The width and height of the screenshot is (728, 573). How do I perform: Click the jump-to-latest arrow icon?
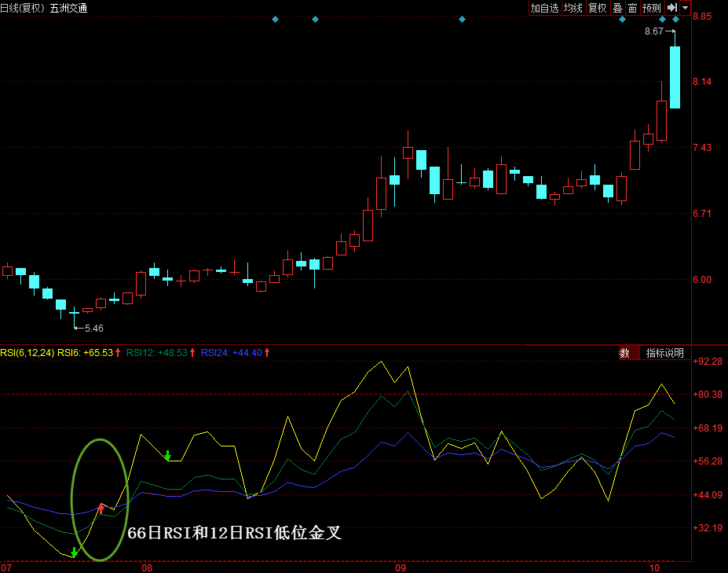coord(672,8)
